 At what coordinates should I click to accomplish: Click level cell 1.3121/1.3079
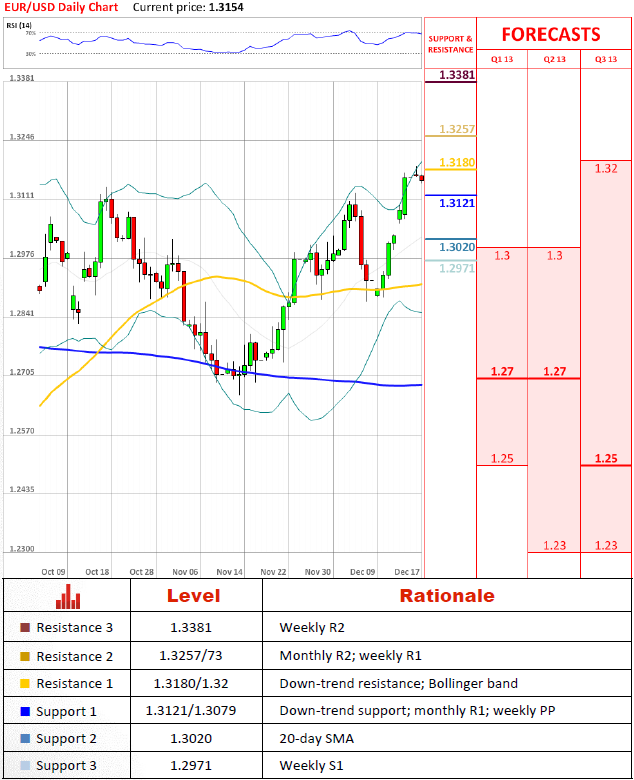191,711
